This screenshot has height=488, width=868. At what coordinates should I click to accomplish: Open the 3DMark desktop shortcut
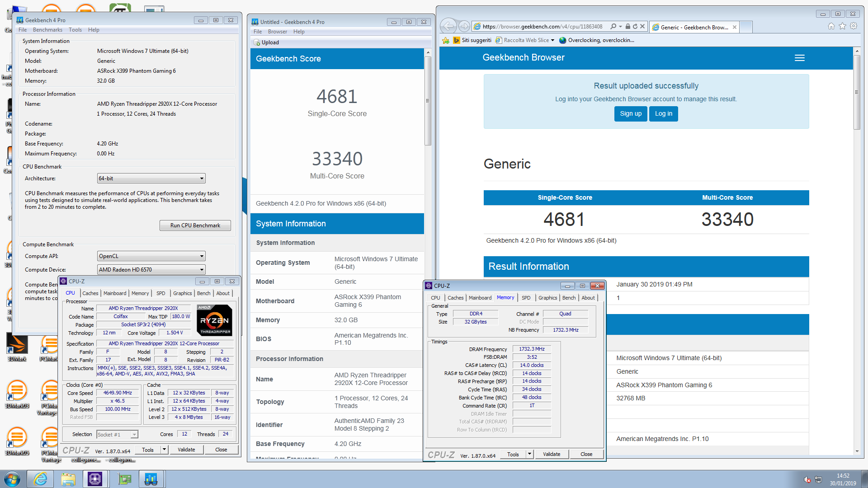pyautogui.click(x=17, y=347)
